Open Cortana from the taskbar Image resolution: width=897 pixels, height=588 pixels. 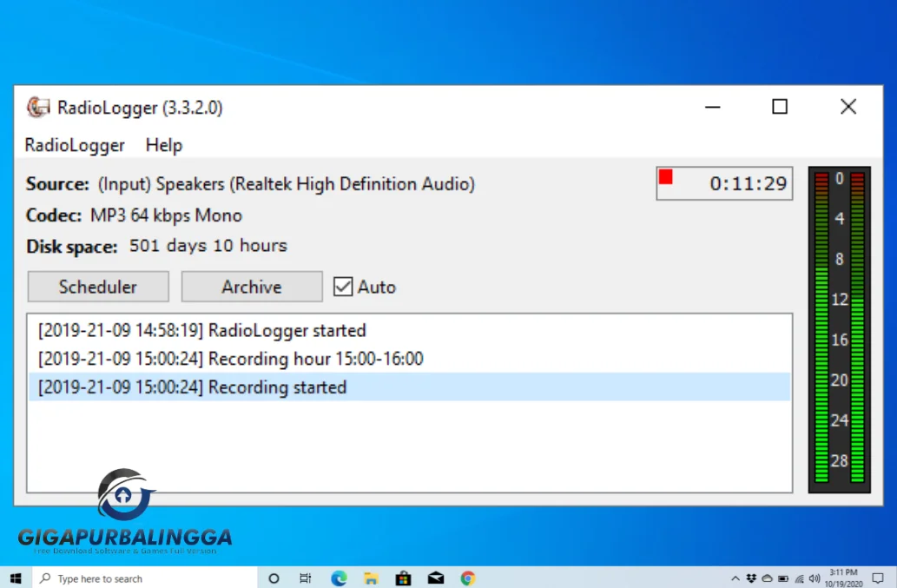274,578
